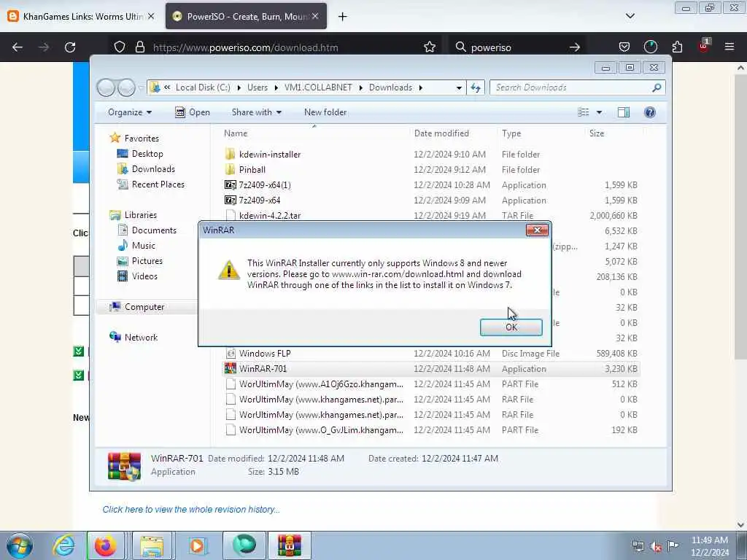Viewport: 747px width, 560px height.
Task: Open a new Firefox tab
Action: pos(342,17)
